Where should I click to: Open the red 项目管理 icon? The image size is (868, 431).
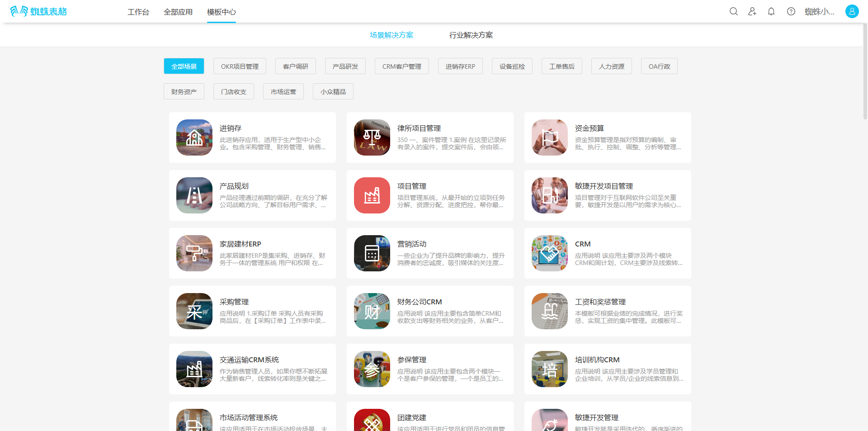click(x=372, y=195)
